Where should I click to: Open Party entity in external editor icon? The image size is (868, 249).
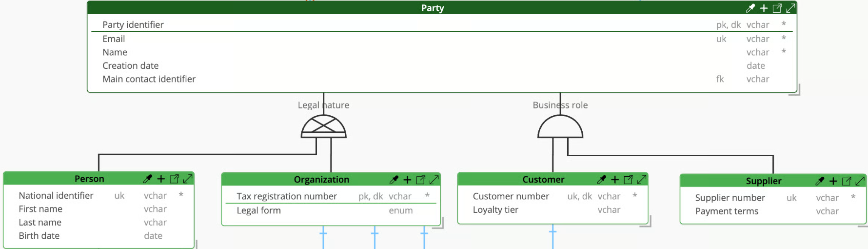[777, 8]
